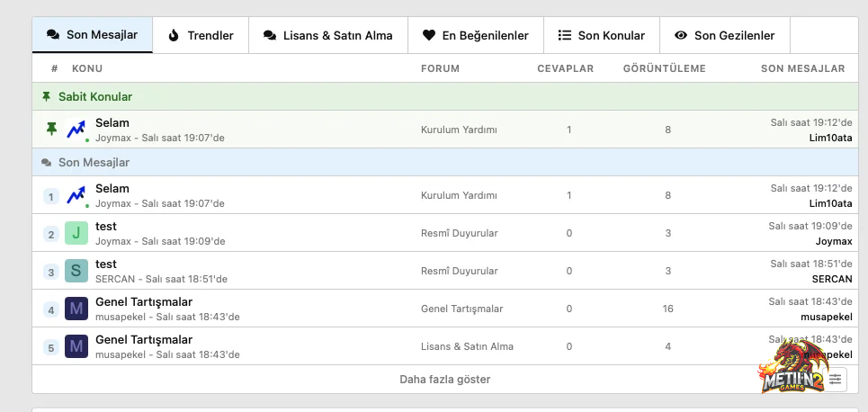The width and height of the screenshot is (868, 412).
Task: Click row number 5 badge
Action: point(51,348)
